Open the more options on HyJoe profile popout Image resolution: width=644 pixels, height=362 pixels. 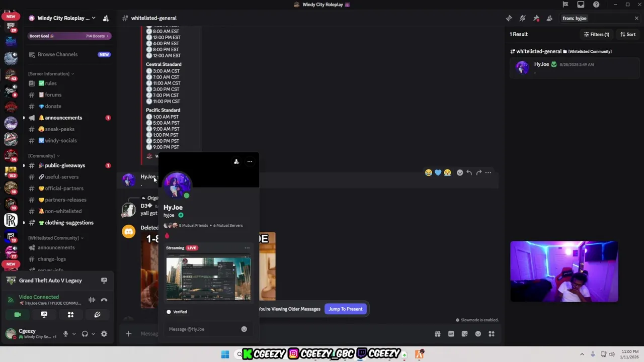pyautogui.click(x=250, y=161)
